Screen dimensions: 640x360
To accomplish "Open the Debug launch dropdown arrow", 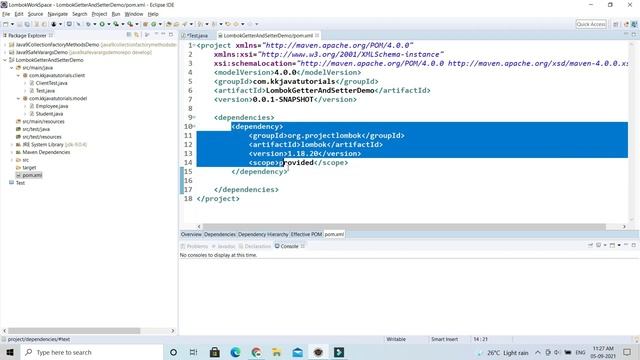I will [95, 24].
